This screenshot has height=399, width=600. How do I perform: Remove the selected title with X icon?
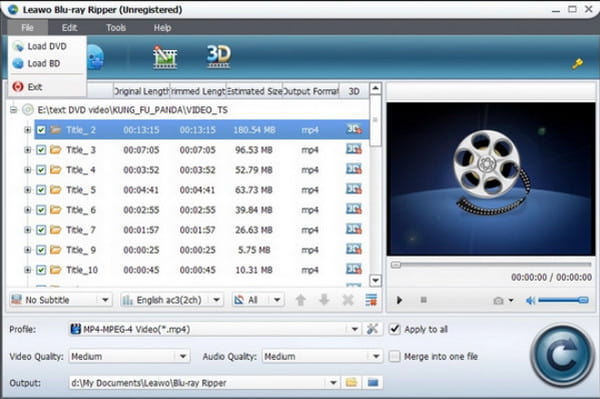pos(348,300)
